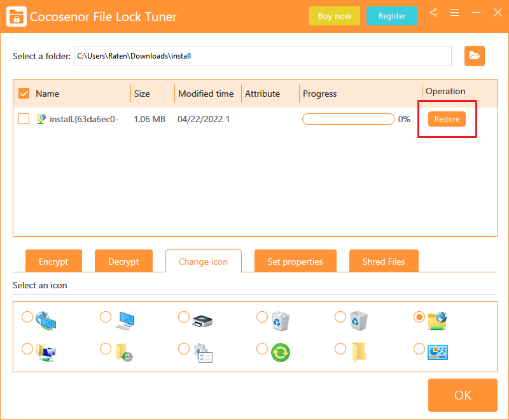Toggle the select-all checkbox beside Name
Viewport: 509px width, 420px height.
click(x=24, y=94)
